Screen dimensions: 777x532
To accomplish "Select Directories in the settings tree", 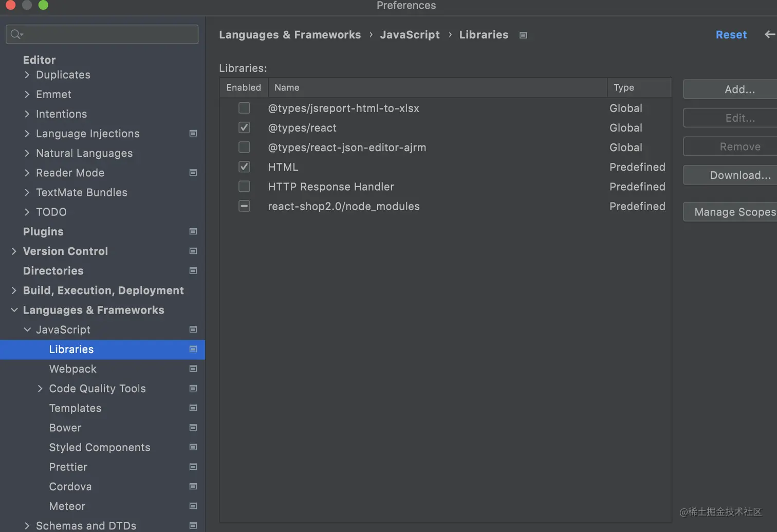I will 53,271.
